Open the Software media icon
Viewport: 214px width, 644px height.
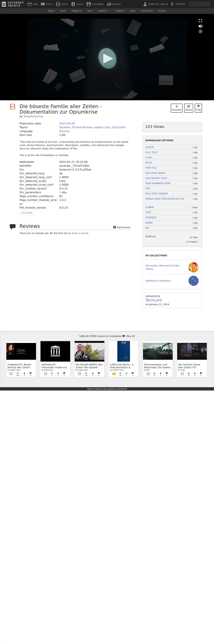tap(88, 4)
